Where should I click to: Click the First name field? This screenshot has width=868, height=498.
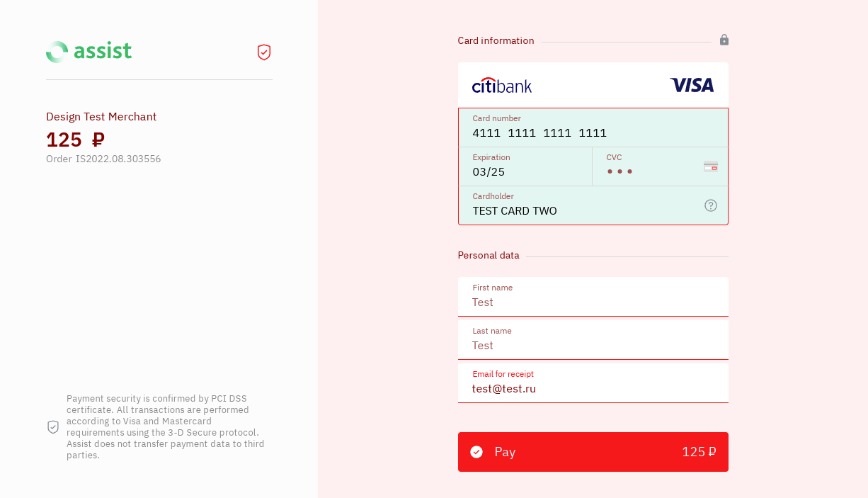click(x=593, y=302)
